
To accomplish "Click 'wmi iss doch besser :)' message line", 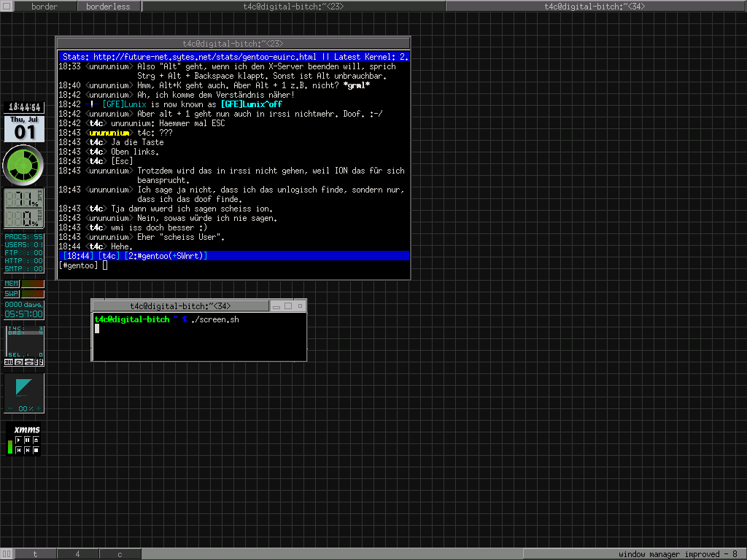I will coord(159,227).
